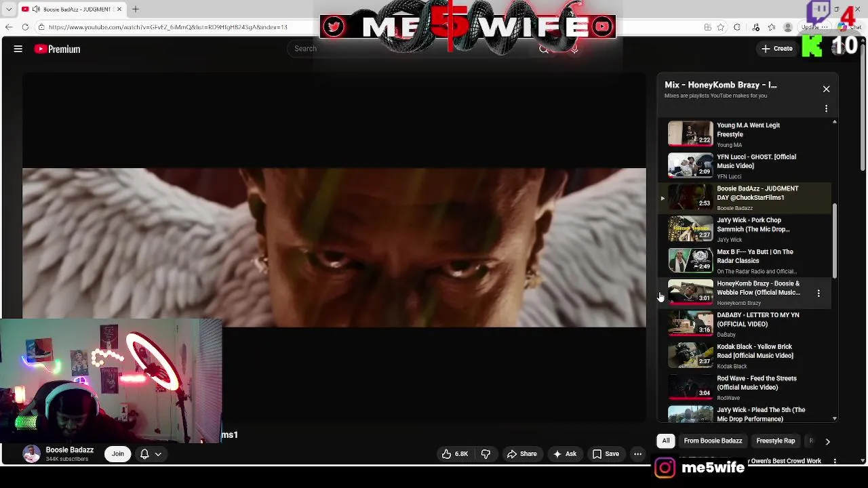Viewport: 868px width, 488px height.
Task: Open Young MA channel name in playlist
Action: (729, 145)
